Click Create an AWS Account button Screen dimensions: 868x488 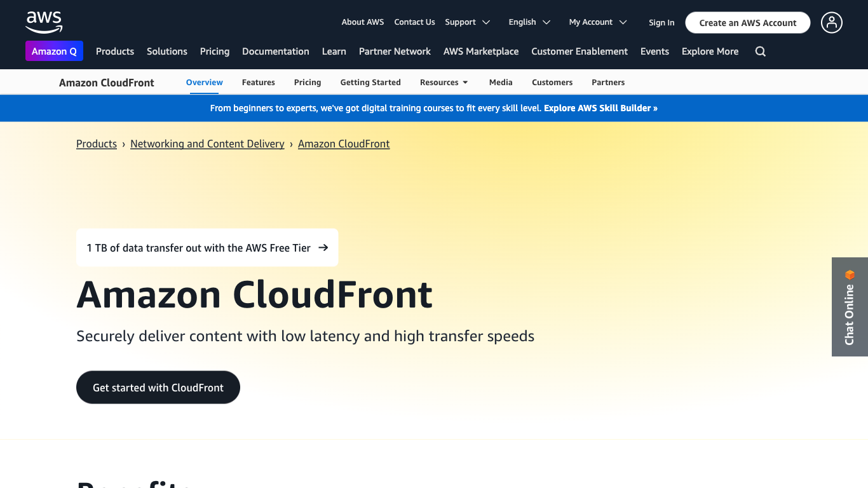[748, 23]
